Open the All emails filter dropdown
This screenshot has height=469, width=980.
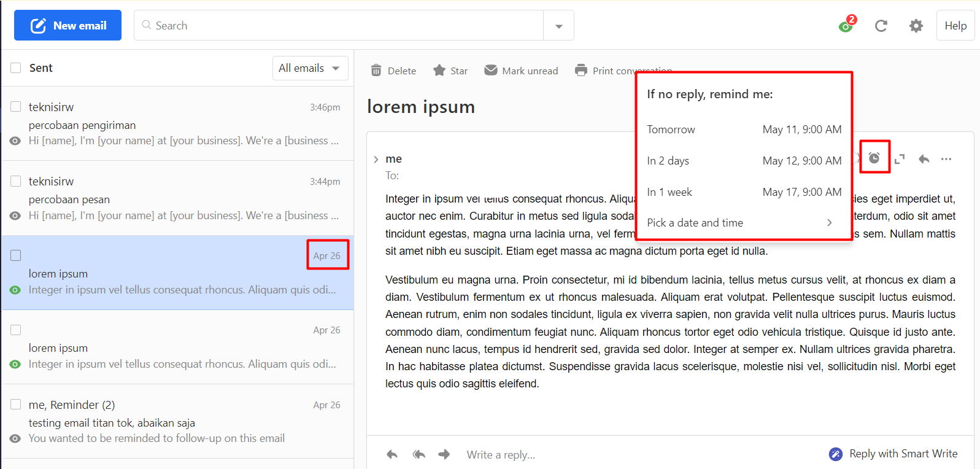point(310,68)
